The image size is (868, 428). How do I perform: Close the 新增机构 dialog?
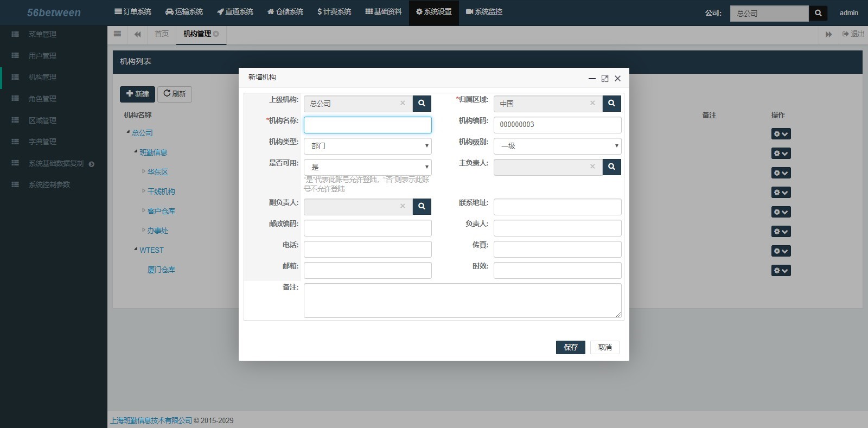617,79
